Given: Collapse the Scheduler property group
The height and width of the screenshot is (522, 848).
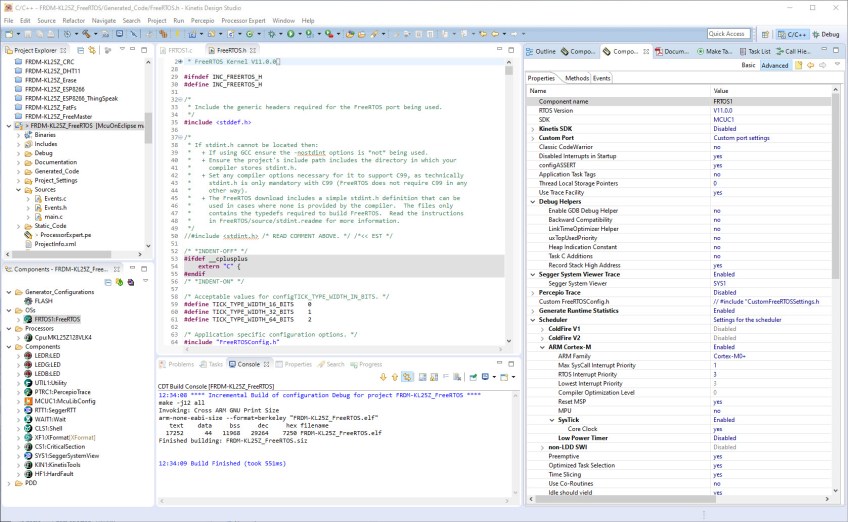Looking at the screenshot, I should 531,319.
